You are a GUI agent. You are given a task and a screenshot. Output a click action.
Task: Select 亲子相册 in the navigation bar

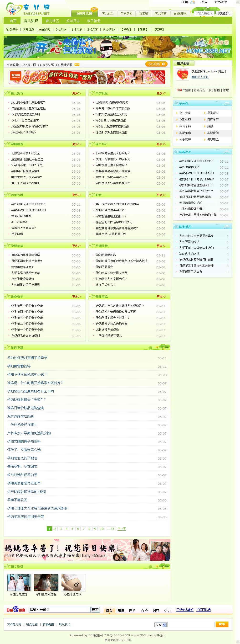coord(94,21)
